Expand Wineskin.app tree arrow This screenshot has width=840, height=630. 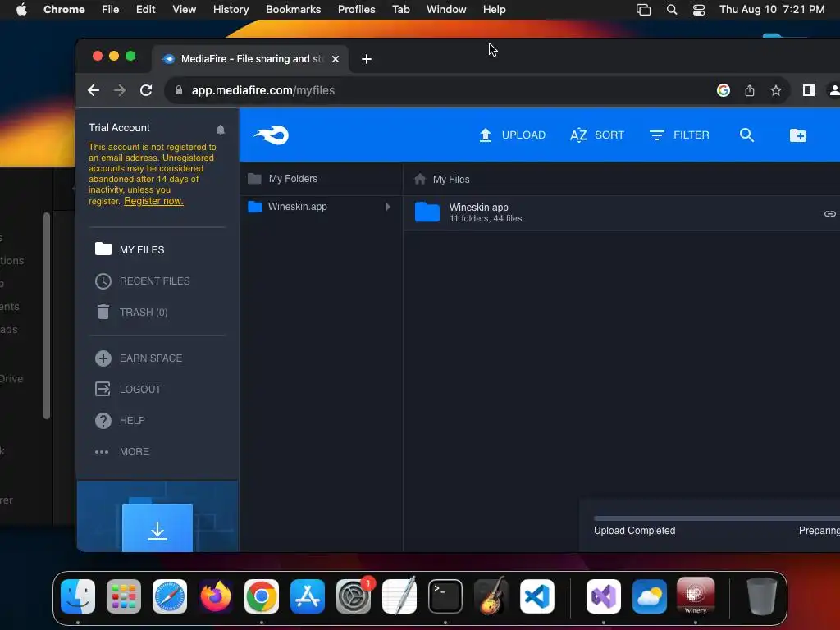click(x=388, y=207)
